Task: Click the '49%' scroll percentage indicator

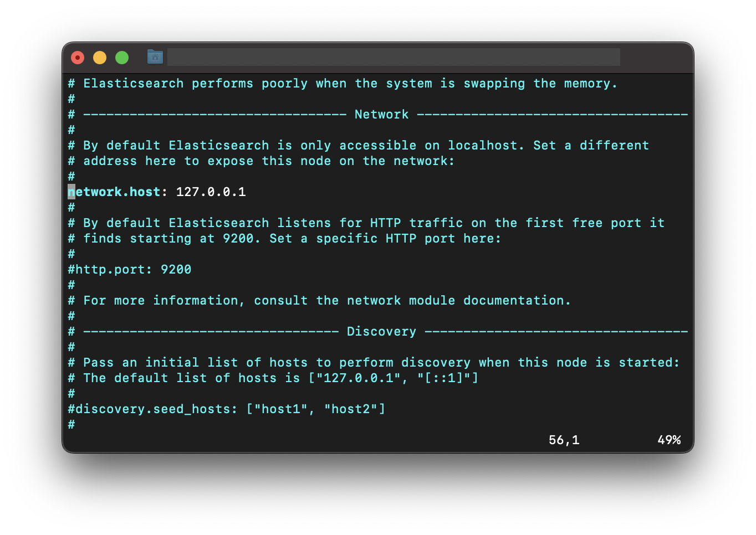Action: coord(669,440)
